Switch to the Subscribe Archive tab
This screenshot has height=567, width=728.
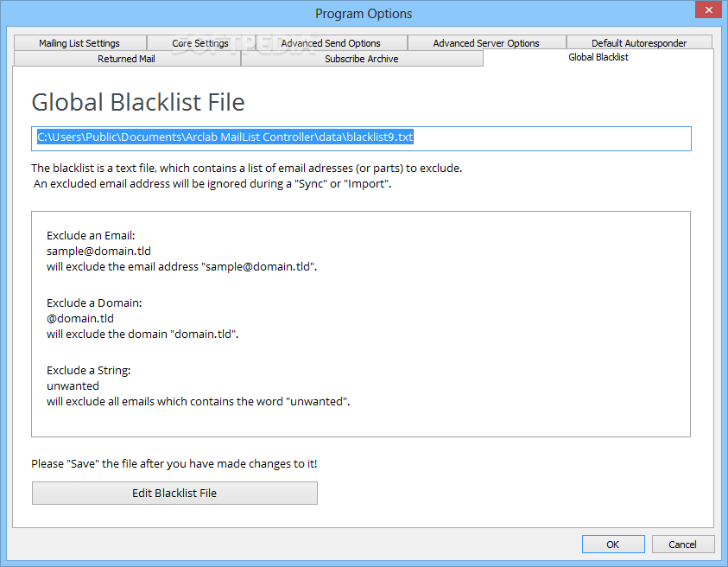[x=362, y=59]
